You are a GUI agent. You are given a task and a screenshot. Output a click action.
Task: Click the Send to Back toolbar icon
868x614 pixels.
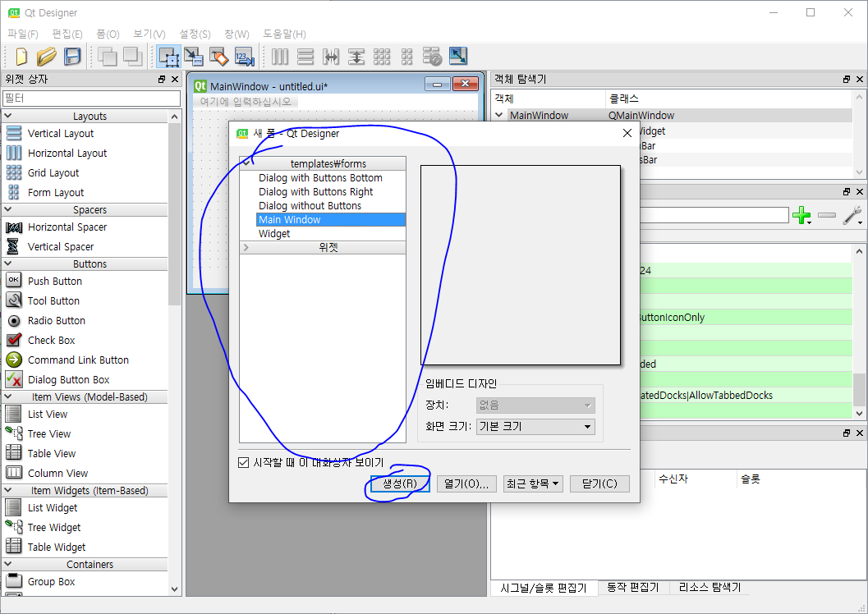click(x=107, y=57)
